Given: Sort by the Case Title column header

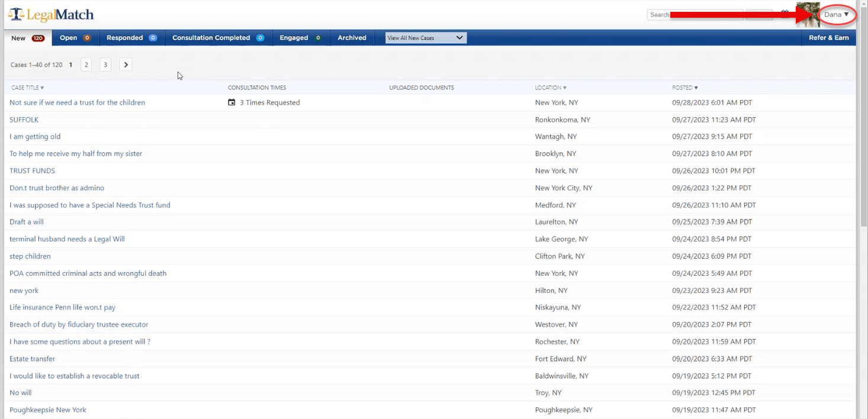Looking at the screenshot, I should (x=27, y=88).
